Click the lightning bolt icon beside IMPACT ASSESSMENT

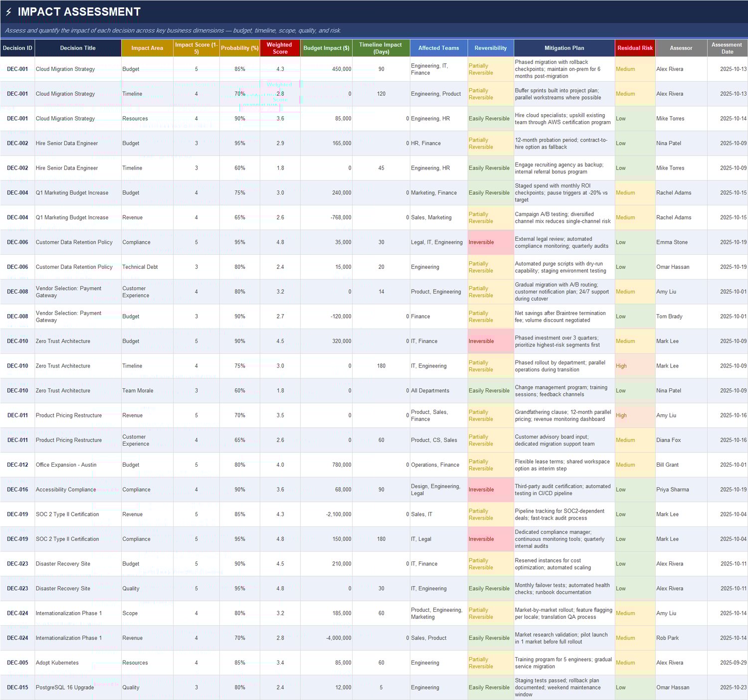point(8,12)
